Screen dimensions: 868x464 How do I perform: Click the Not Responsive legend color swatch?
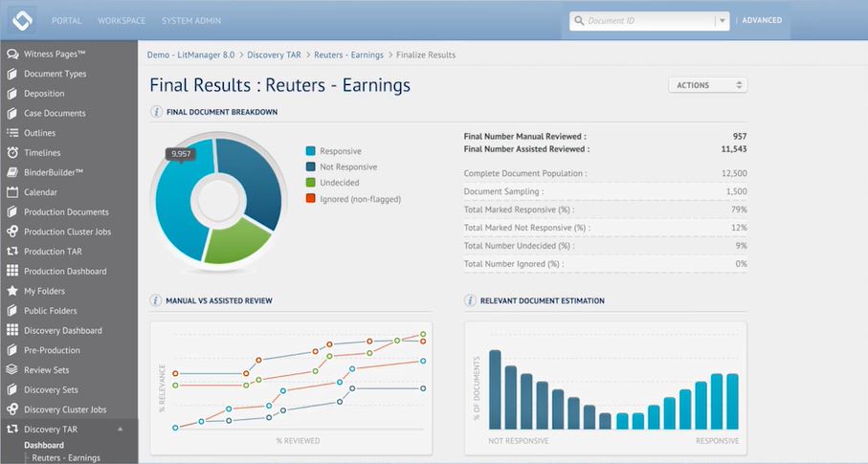click(311, 166)
